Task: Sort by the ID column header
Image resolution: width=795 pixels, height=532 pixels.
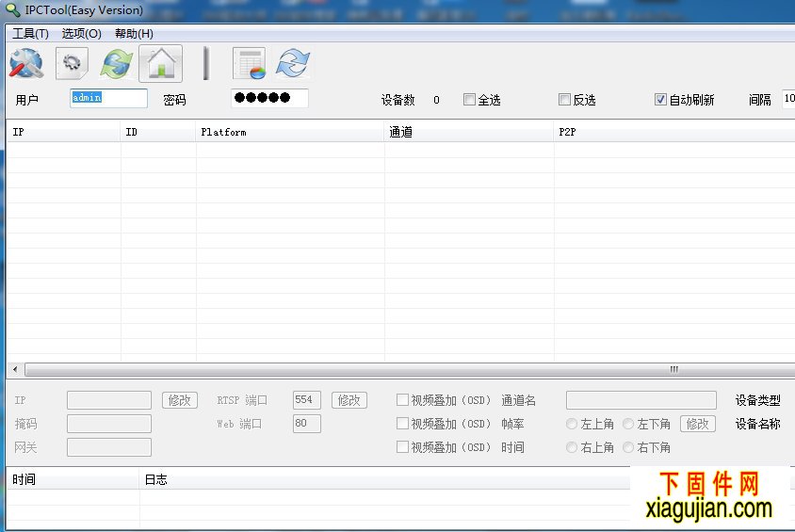Action: point(157,132)
